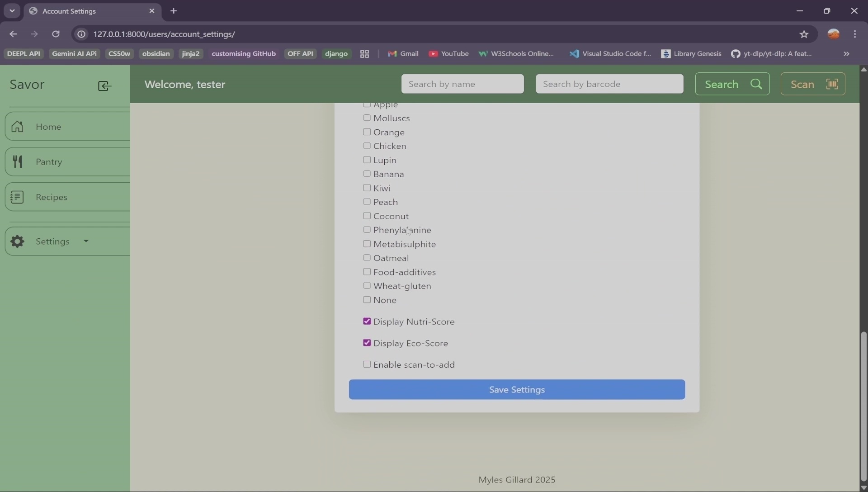Image resolution: width=868 pixels, height=492 pixels.
Task: Enable scan-to-add option
Action: pyautogui.click(x=367, y=364)
